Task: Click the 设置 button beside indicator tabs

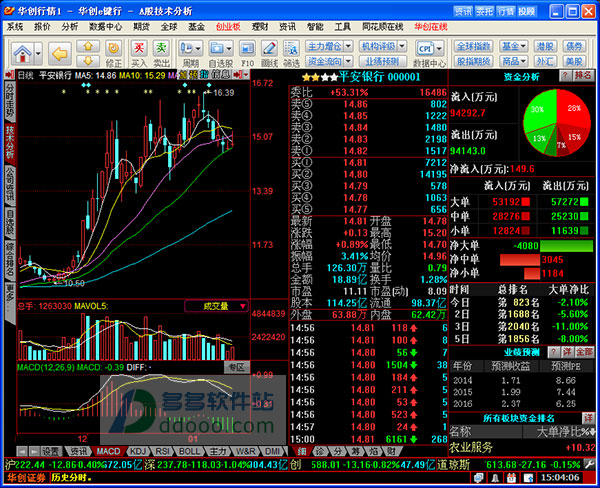Action: (52, 451)
